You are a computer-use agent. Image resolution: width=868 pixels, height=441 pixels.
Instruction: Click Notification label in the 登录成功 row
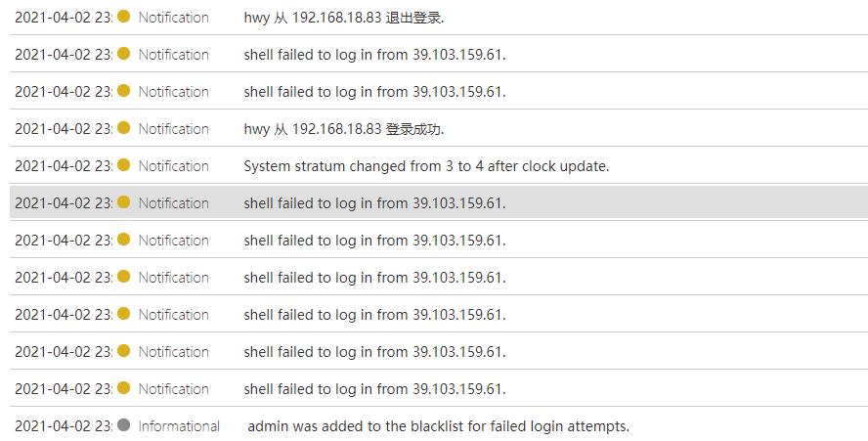(x=173, y=129)
